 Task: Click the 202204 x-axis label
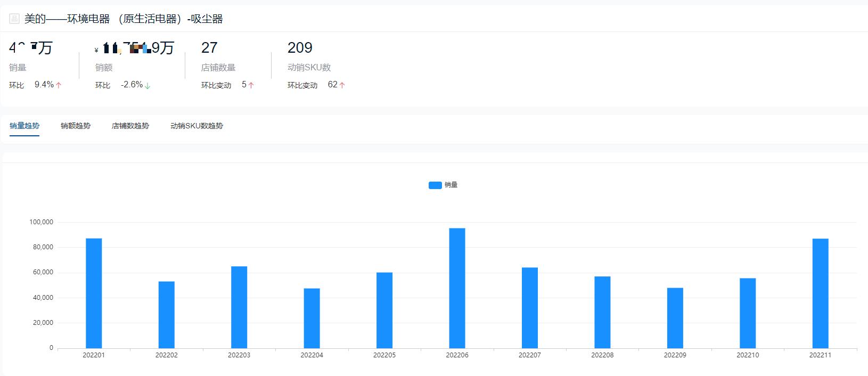[x=312, y=355]
